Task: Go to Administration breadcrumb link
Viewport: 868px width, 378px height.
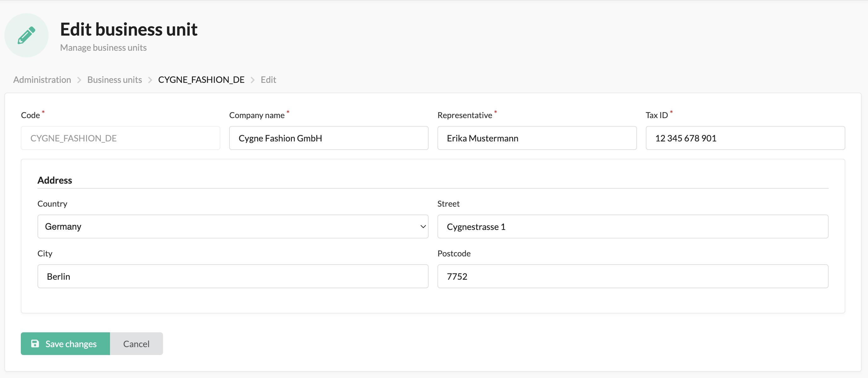Action: tap(42, 79)
